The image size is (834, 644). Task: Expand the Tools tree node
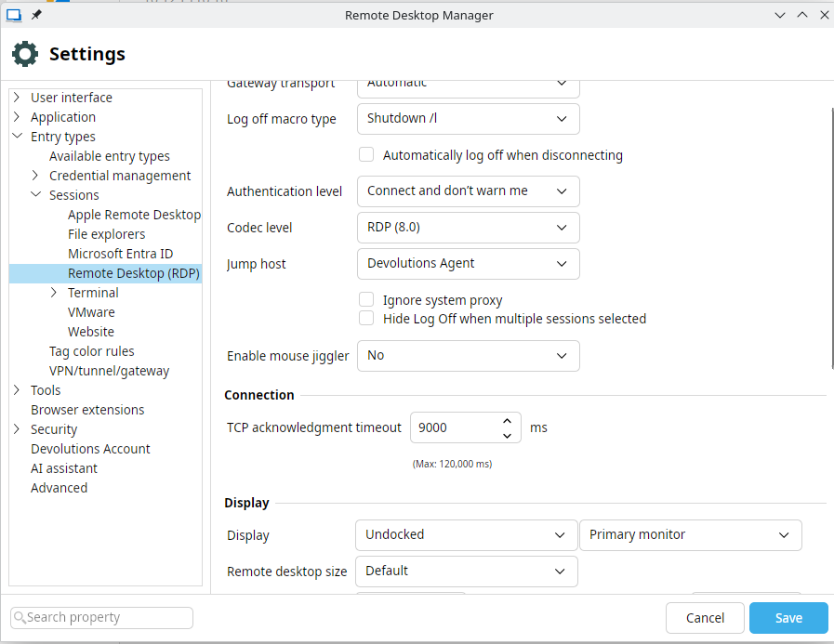coord(17,390)
